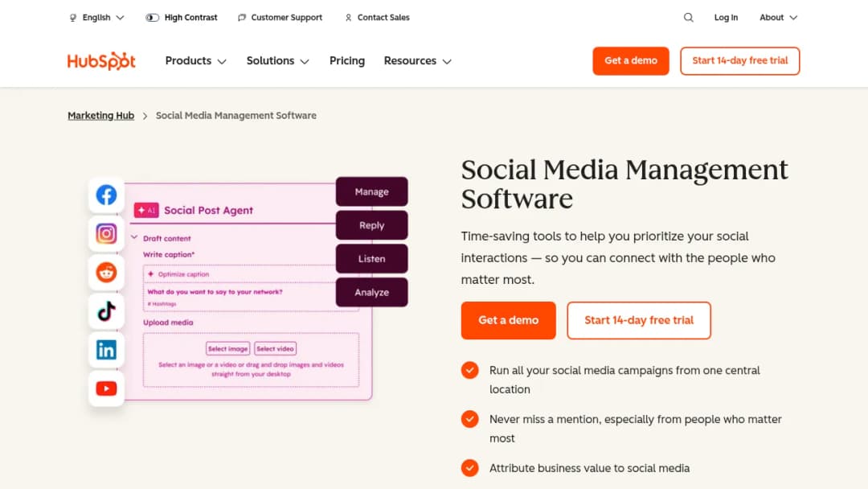Select the Listen tab in the illustration
868x489 pixels.
(x=371, y=259)
